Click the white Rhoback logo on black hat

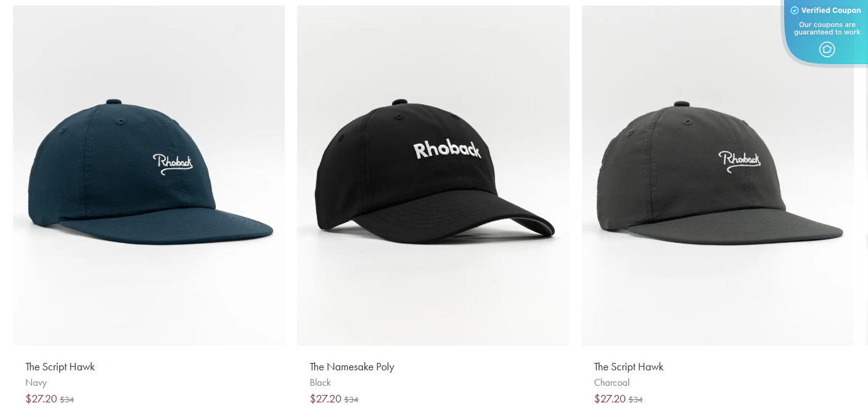pos(447,150)
